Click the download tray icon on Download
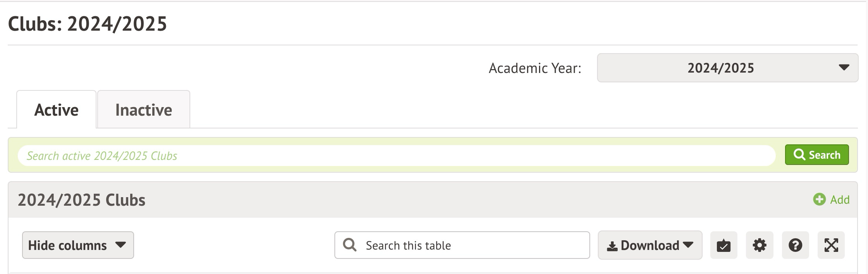This screenshot has height=274, width=868. (612, 246)
